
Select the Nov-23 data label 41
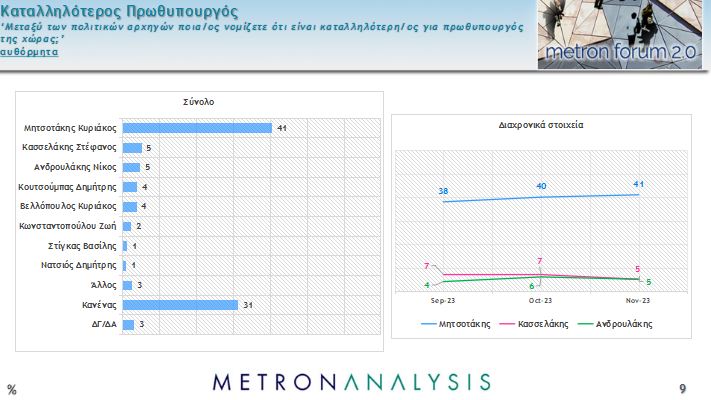[638, 183]
